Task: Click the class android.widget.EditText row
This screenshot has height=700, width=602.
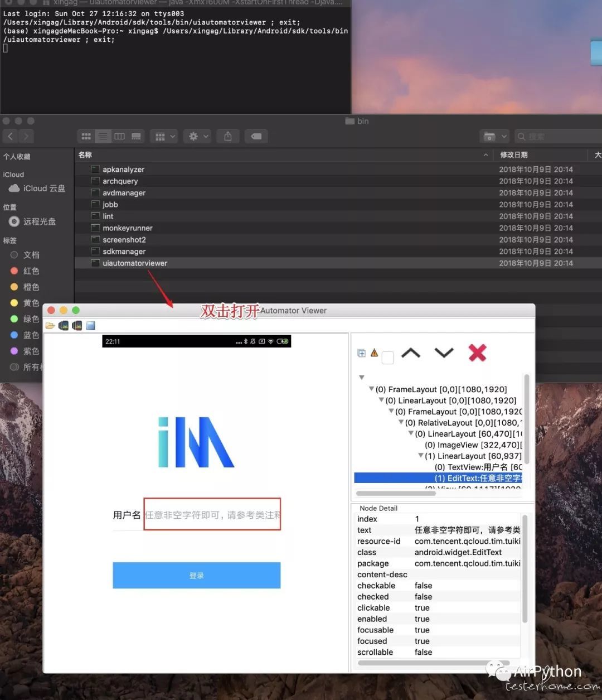Action: pos(438,552)
